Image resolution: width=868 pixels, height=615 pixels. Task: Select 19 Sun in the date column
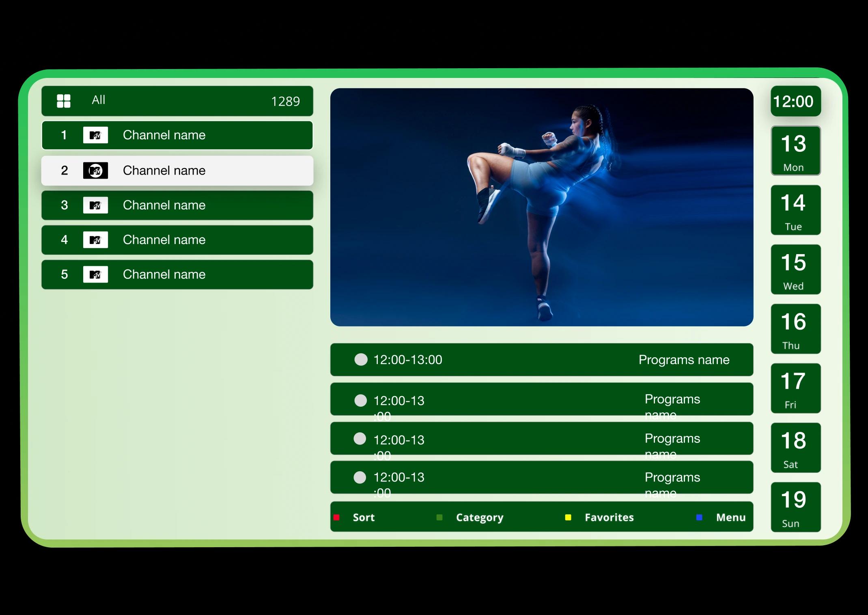(x=795, y=507)
